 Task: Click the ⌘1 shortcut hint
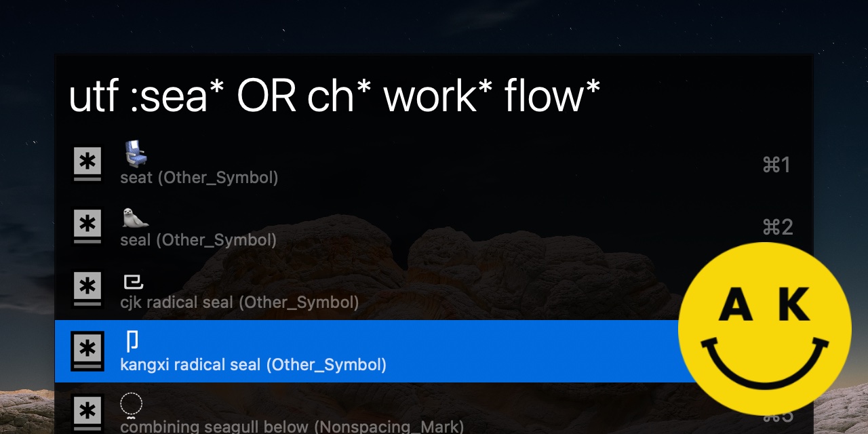point(777,165)
